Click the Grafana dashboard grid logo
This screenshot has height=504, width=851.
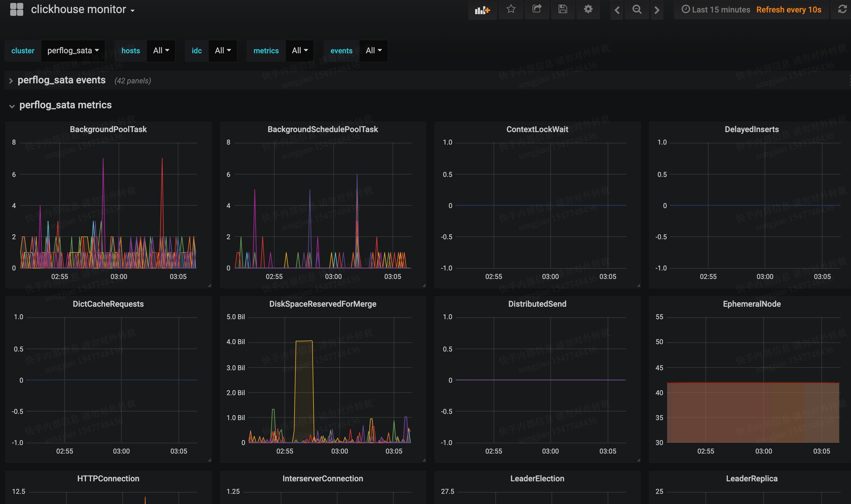(17, 10)
